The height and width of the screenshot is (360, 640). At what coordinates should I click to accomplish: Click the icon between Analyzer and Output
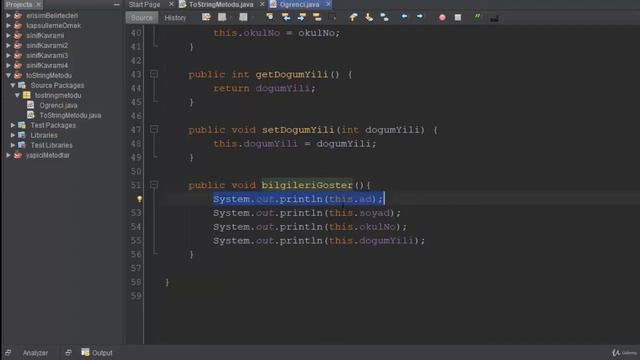tap(68, 353)
